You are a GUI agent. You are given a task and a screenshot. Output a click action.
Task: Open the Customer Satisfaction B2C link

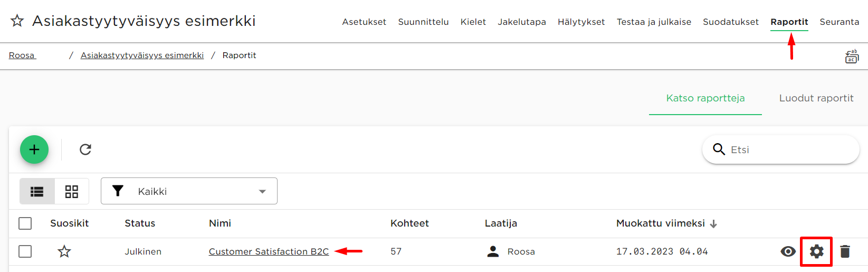[269, 251]
